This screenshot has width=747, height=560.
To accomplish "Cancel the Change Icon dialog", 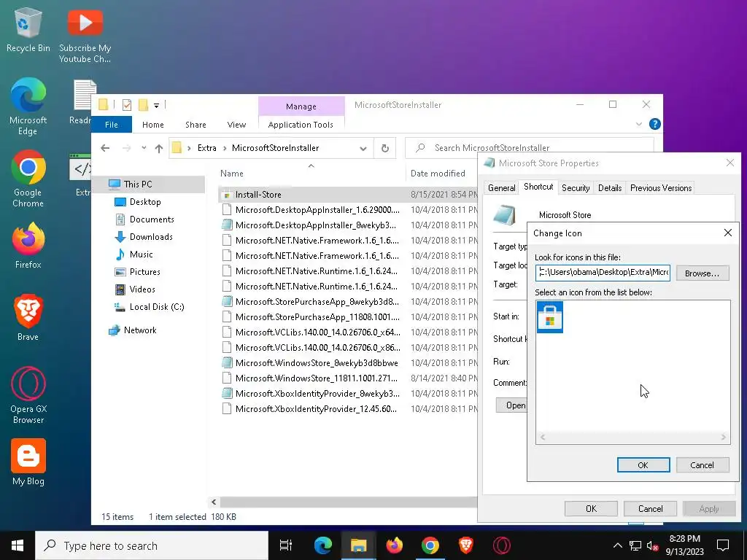I will coord(703,464).
